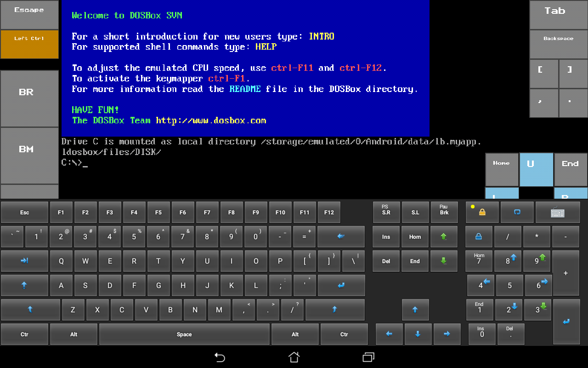This screenshot has width=588, height=368.
Task: Toggle the left Alt key
Action: tap(73, 334)
